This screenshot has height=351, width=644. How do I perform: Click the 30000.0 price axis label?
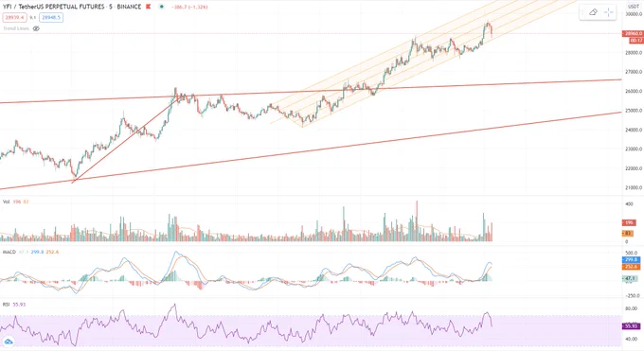634,14
